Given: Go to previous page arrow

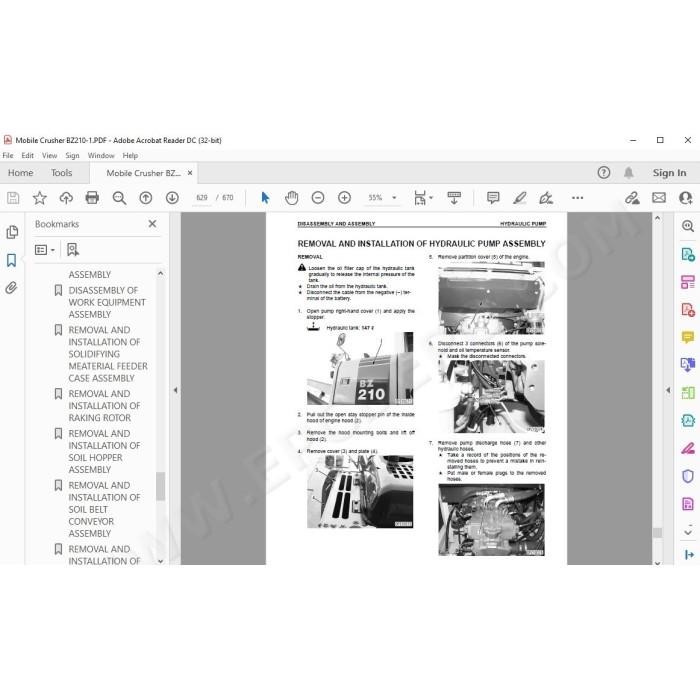Looking at the screenshot, I should point(146,197).
